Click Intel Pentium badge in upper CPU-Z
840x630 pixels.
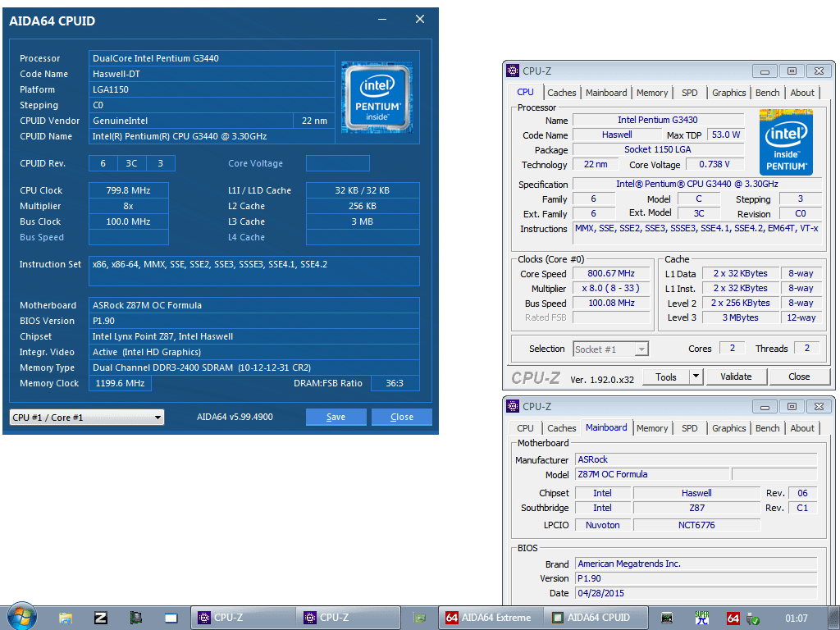(786, 143)
